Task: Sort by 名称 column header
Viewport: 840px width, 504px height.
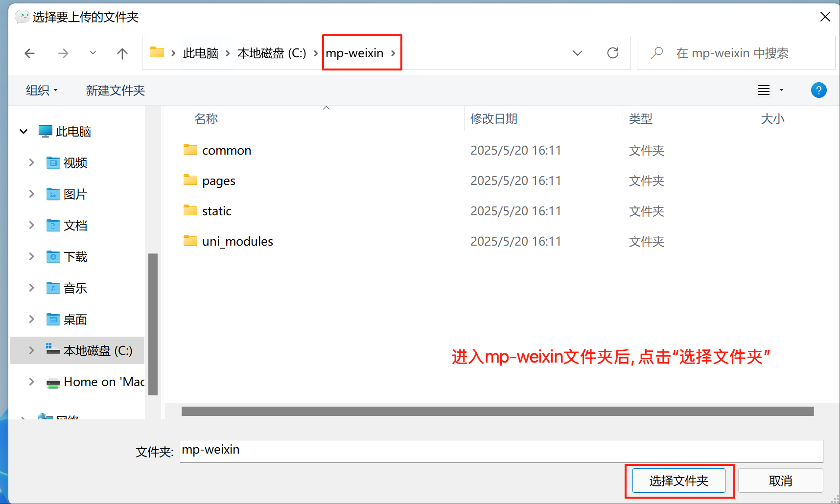Action: pyautogui.click(x=206, y=119)
